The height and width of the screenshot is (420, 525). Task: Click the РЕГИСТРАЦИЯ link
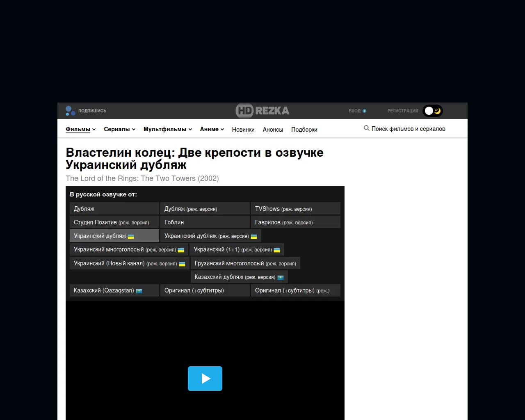[x=403, y=111]
